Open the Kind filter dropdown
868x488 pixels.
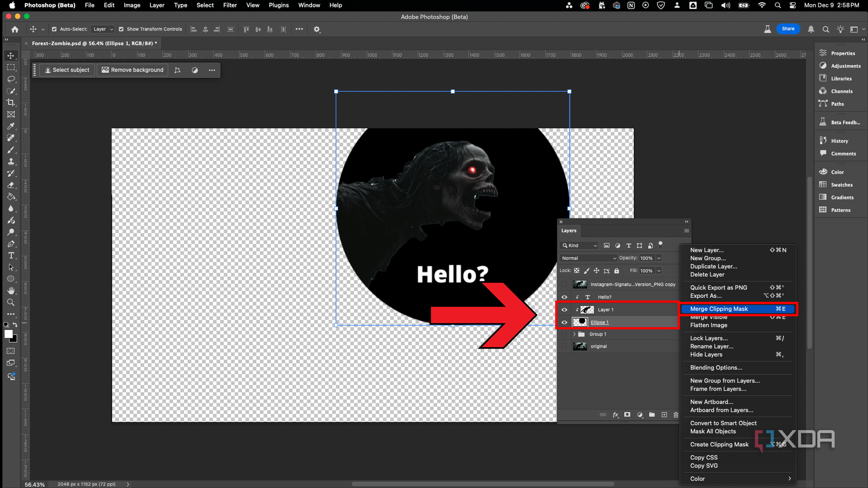pyautogui.click(x=580, y=246)
